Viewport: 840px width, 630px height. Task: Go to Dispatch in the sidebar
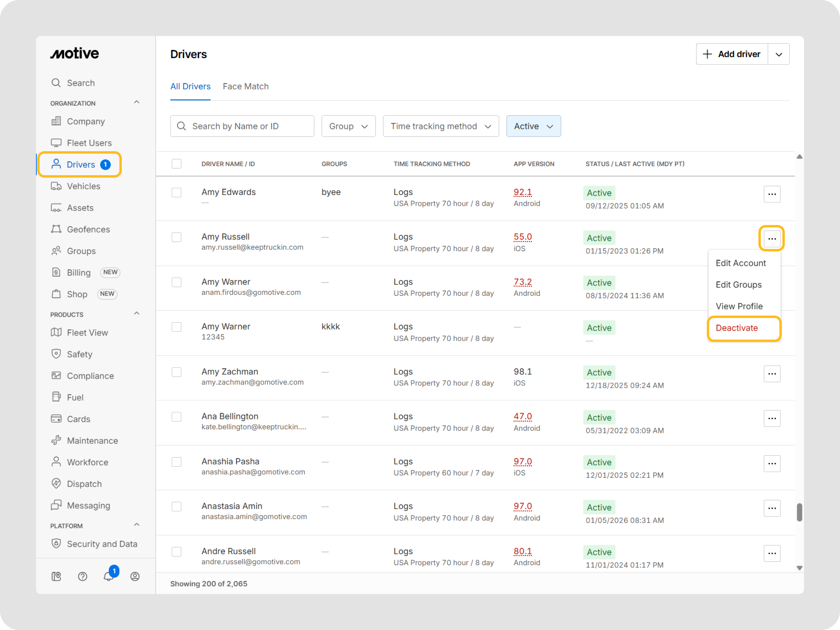(84, 484)
